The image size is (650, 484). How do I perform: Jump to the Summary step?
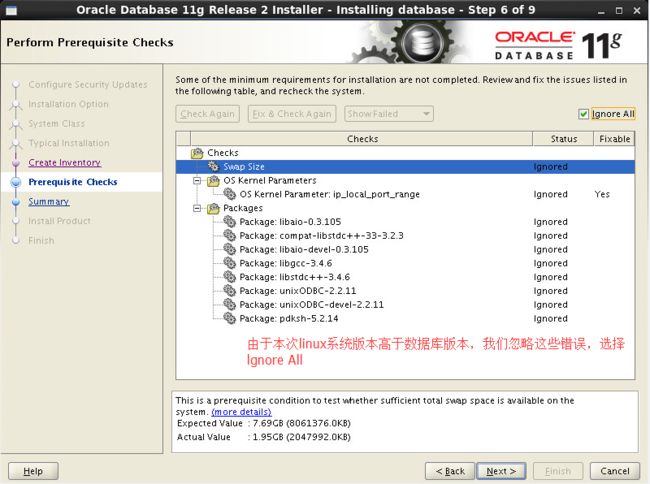tap(49, 202)
